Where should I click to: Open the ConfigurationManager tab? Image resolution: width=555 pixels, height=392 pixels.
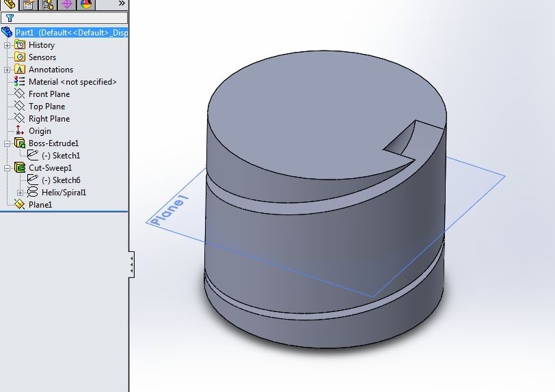click(x=47, y=4)
